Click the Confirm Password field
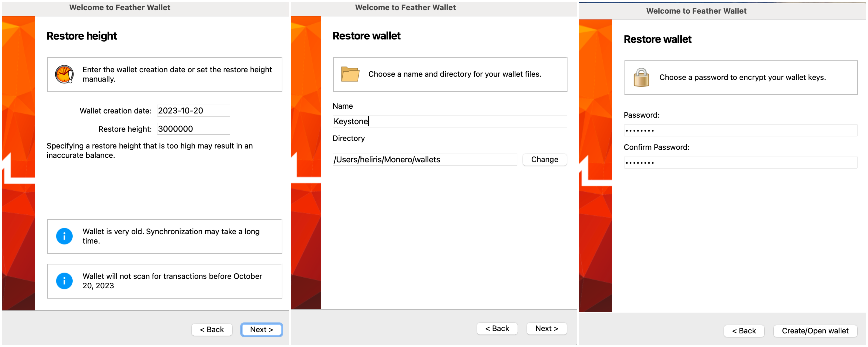868x347 pixels. pyautogui.click(x=740, y=163)
